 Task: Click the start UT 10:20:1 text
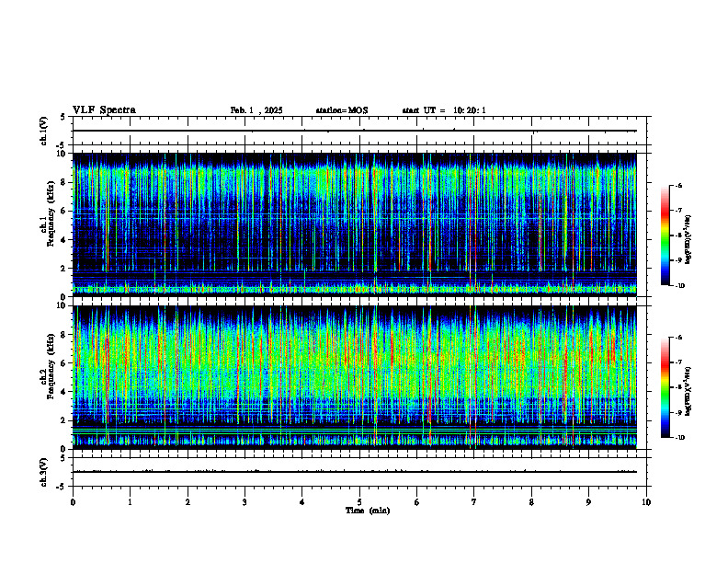(444, 110)
